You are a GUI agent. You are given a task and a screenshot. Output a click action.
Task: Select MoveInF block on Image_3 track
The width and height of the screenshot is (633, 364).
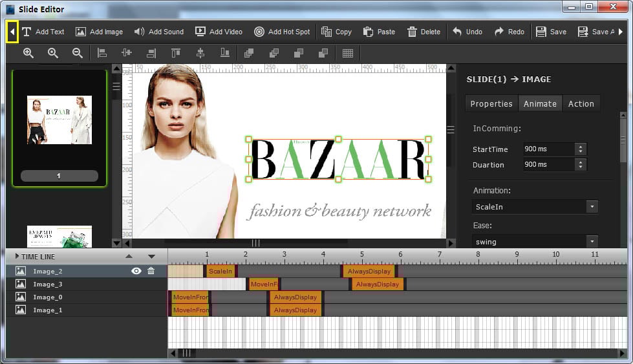264,284
